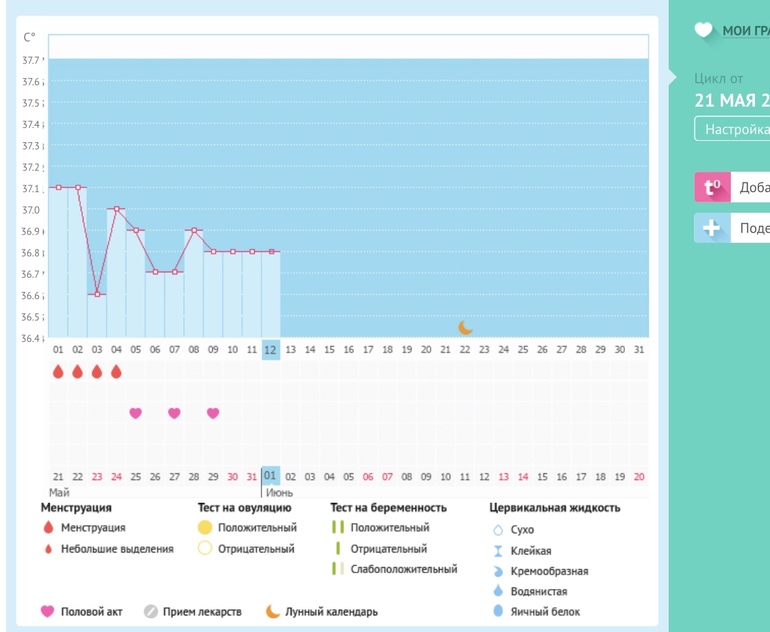This screenshot has width=770, height=632.
Task: Click the pink heart on May 25
Action: coord(136,413)
